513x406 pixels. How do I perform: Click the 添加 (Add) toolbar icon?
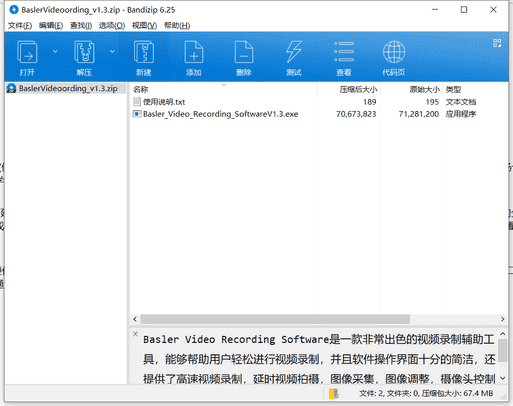pyautogui.click(x=194, y=52)
